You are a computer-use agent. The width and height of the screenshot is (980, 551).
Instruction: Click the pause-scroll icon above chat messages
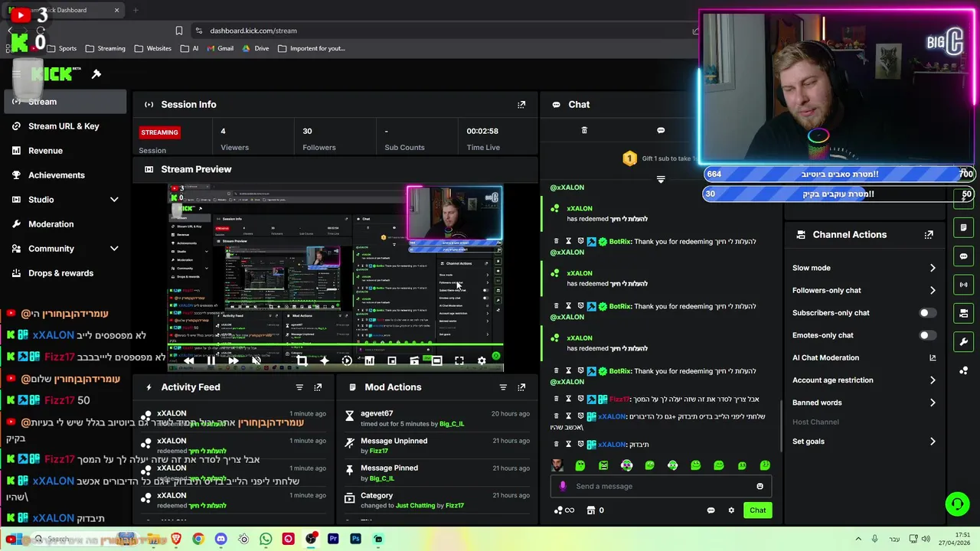pos(661,179)
